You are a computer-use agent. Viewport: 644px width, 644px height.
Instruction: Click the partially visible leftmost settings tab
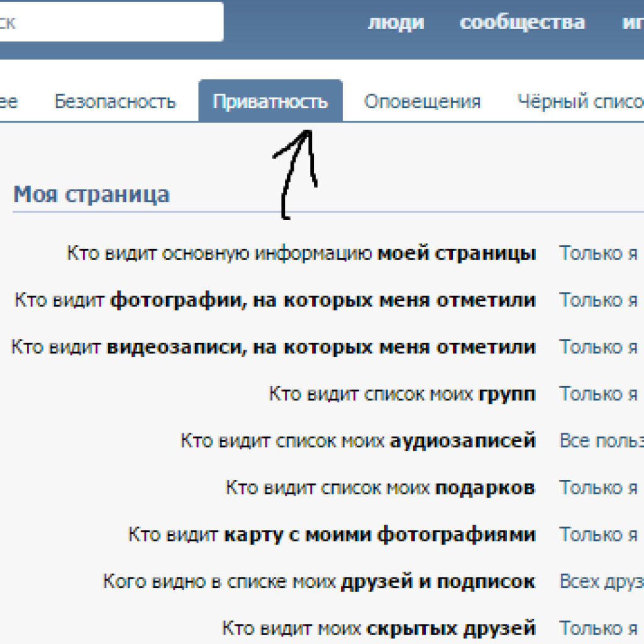tap(9, 102)
